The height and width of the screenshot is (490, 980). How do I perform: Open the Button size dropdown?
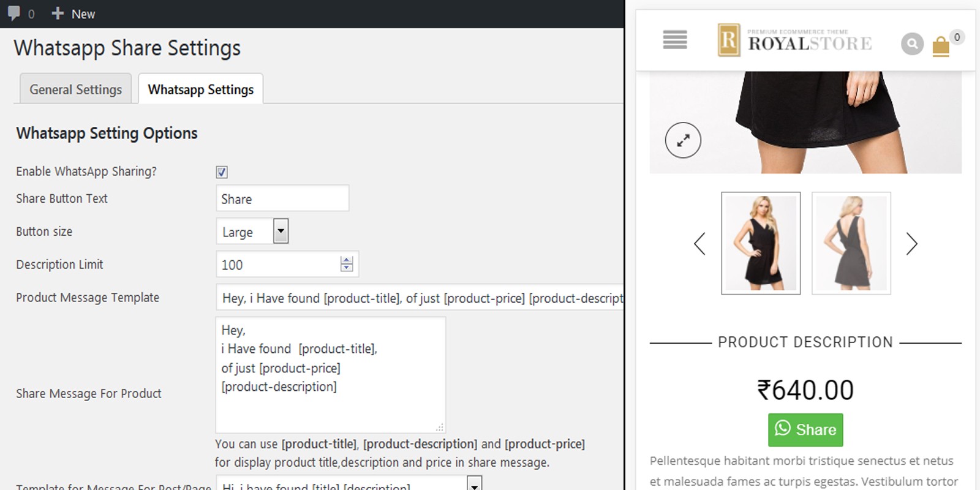281,232
